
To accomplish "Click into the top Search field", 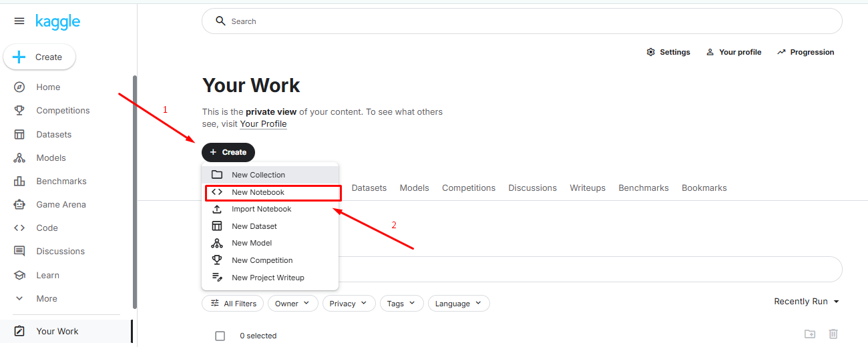I will (521, 21).
